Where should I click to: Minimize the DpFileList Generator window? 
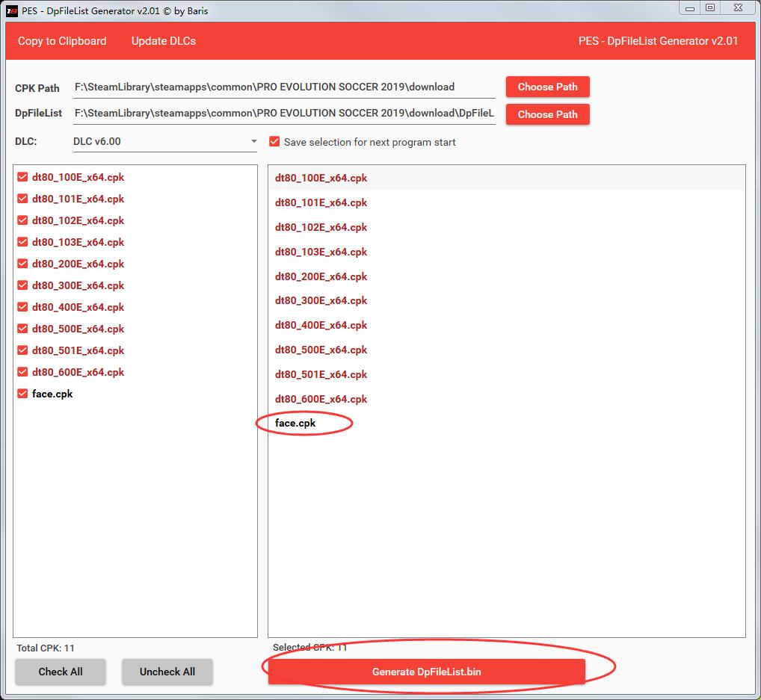pyautogui.click(x=690, y=8)
